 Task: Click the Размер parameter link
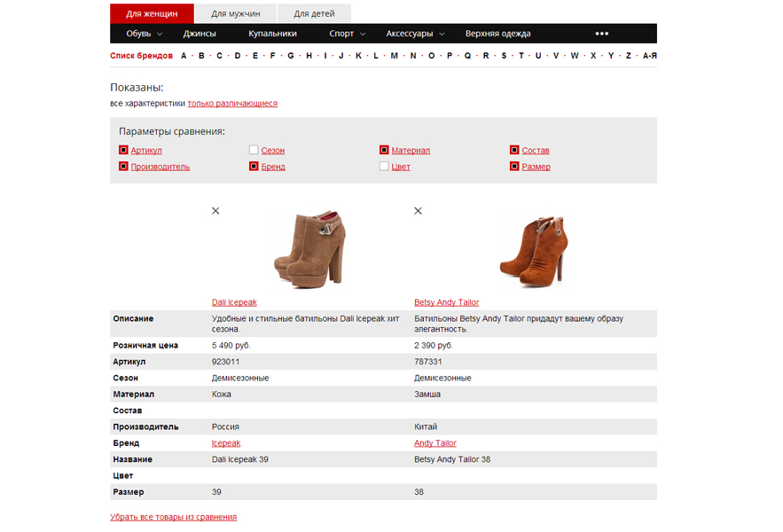(536, 167)
